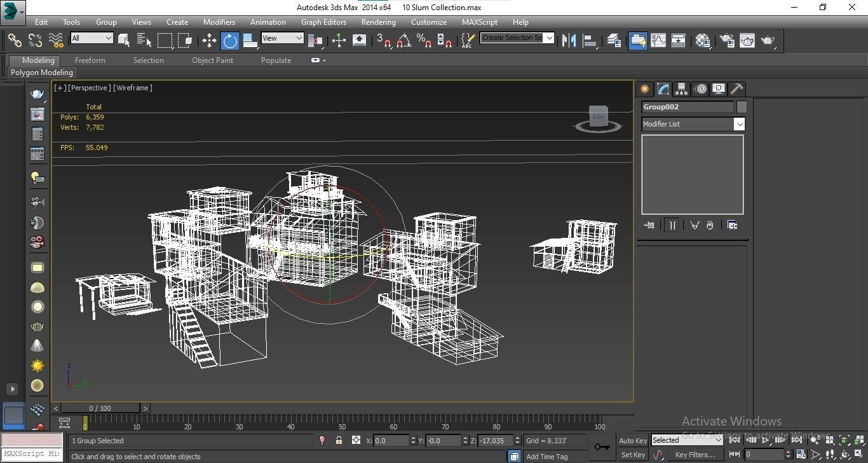Open the reference coordinate system View dropdown
868x463 pixels.
point(283,38)
